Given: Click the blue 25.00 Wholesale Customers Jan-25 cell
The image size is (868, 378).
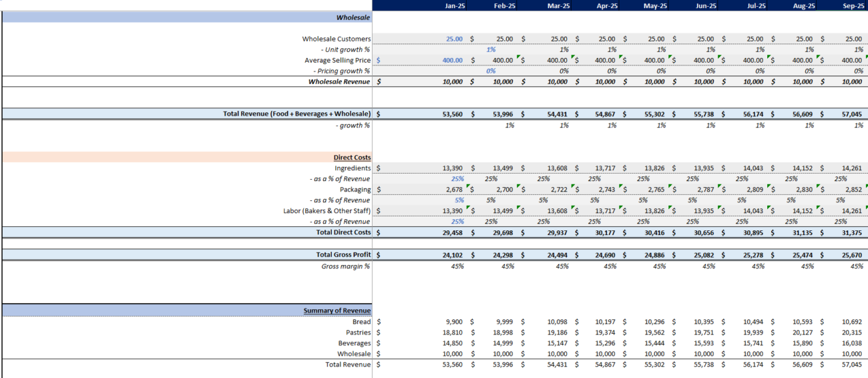Looking at the screenshot, I should (x=454, y=39).
